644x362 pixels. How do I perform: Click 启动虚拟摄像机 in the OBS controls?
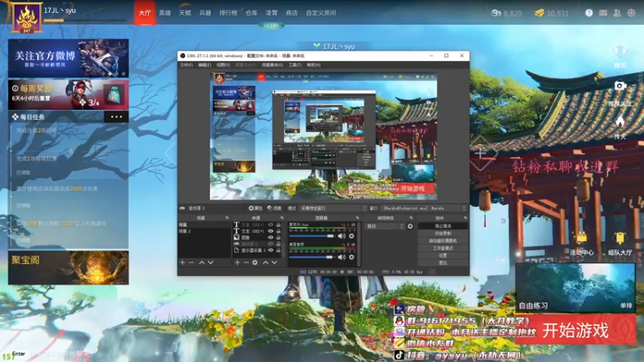pos(443,241)
